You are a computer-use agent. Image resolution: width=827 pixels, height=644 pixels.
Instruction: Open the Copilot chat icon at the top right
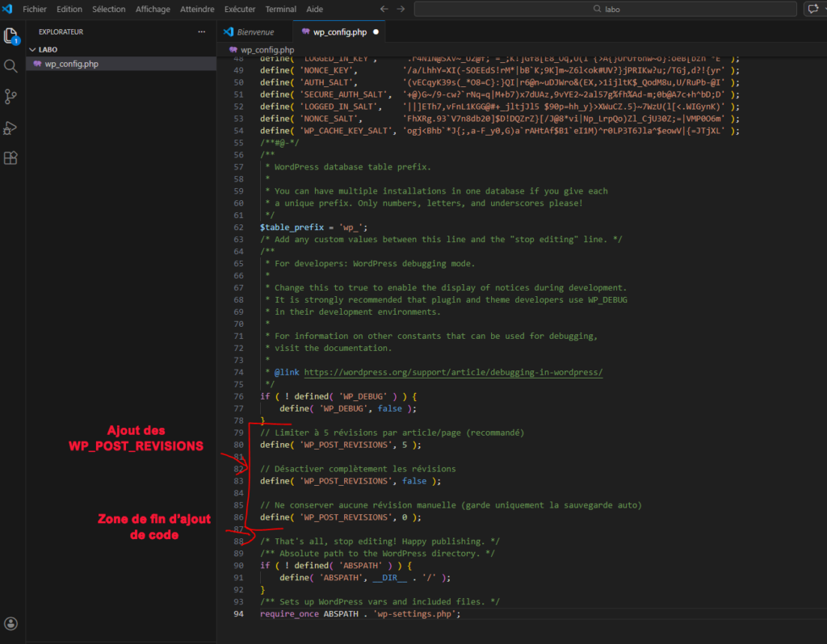coord(813,9)
